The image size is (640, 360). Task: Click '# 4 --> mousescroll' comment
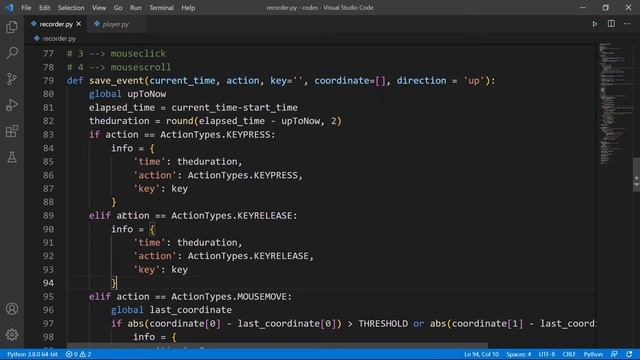pos(119,67)
